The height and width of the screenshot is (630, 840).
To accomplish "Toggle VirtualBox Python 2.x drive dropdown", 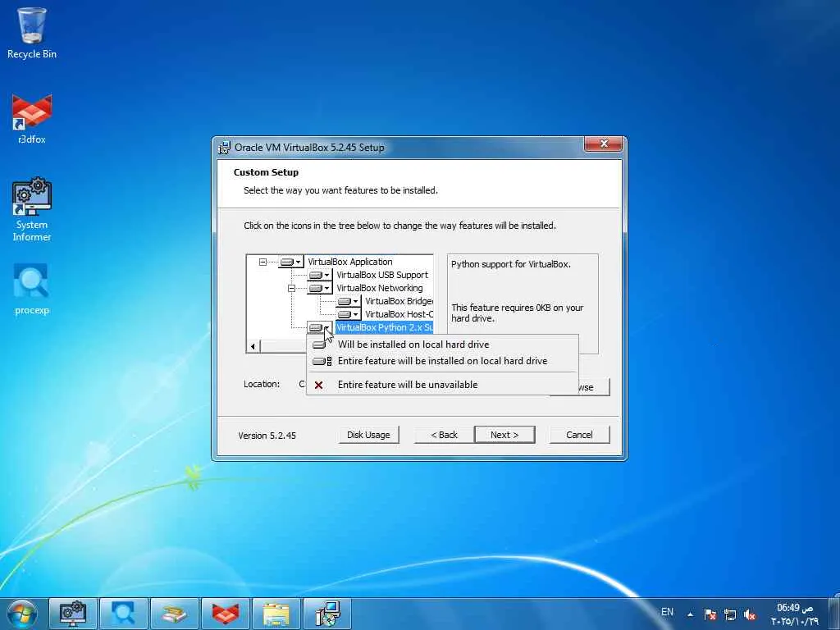I will tap(320, 327).
